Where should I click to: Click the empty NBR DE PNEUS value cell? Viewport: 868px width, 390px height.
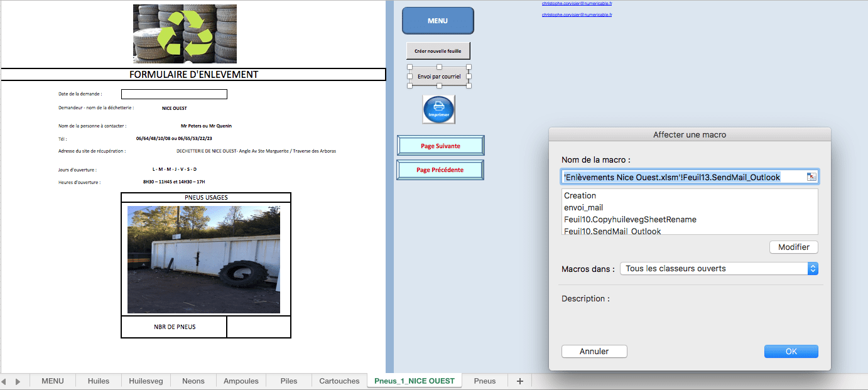point(258,327)
